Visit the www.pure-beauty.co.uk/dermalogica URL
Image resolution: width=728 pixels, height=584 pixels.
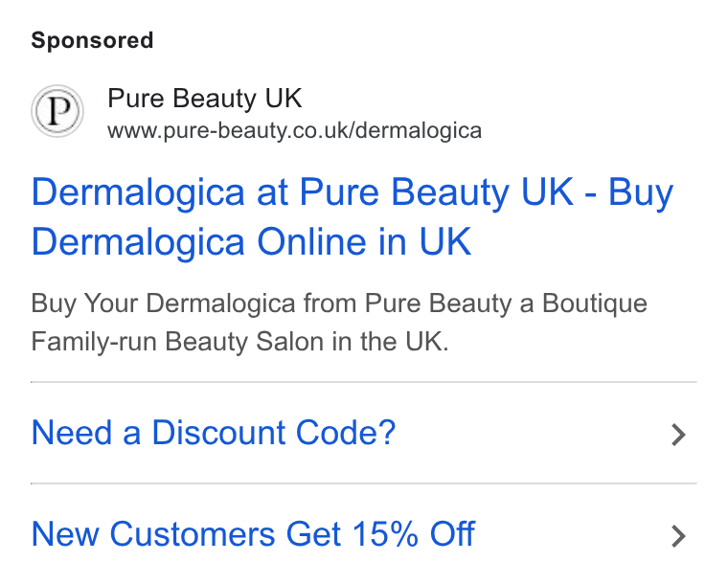pos(294,131)
